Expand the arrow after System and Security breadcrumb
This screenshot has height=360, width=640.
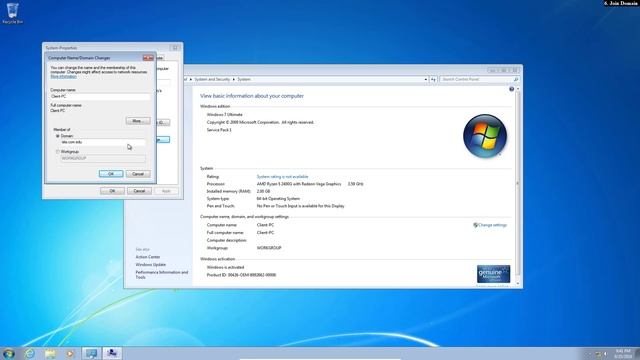pyautogui.click(x=233, y=79)
